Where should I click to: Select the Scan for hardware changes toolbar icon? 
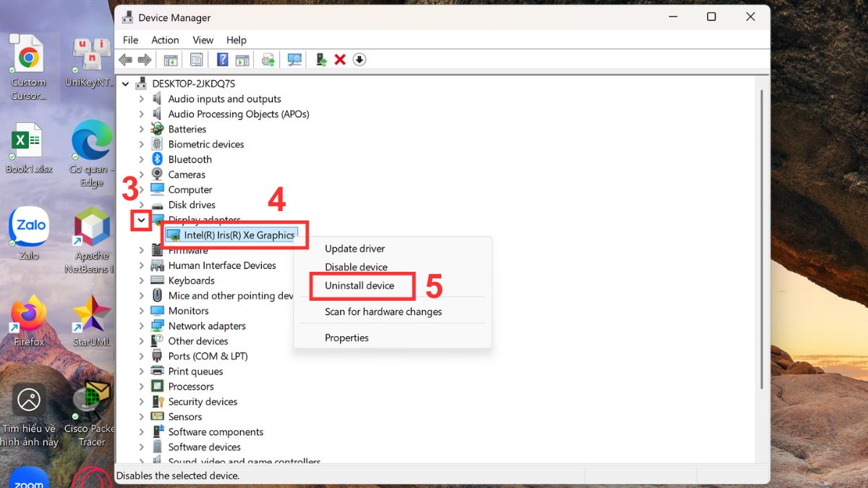[x=294, y=59]
